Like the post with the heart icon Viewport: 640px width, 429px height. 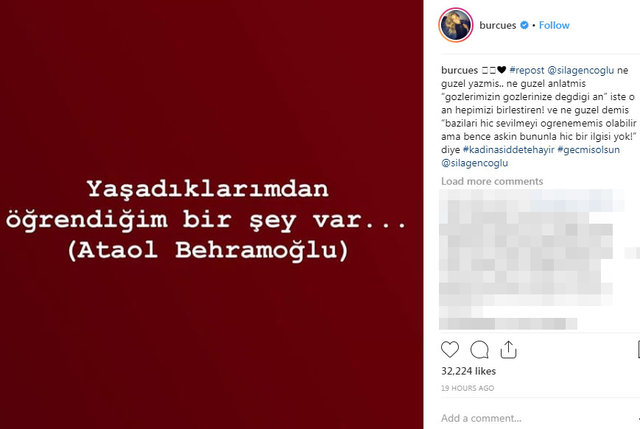click(x=450, y=350)
